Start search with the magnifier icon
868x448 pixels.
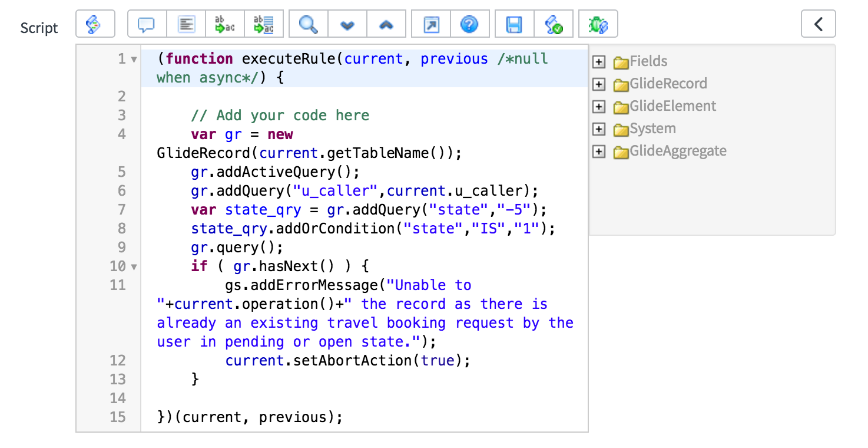(309, 24)
